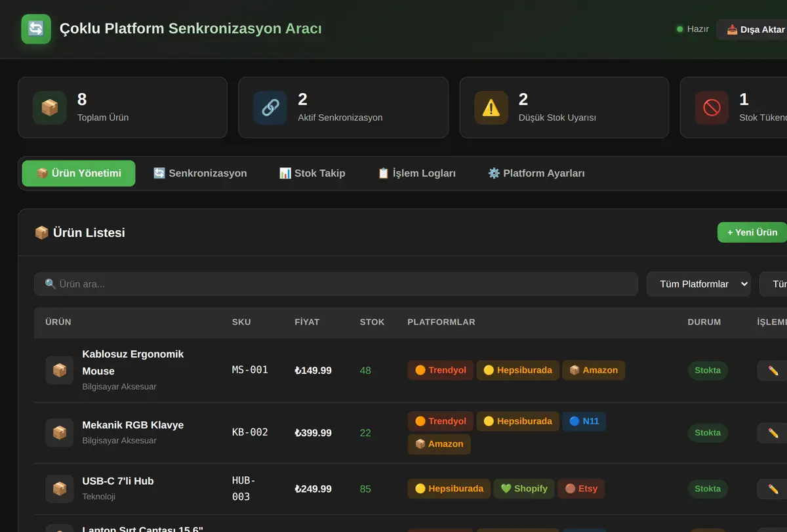Click stock value 48
Screen dimensions: 787x532
(365, 371)
